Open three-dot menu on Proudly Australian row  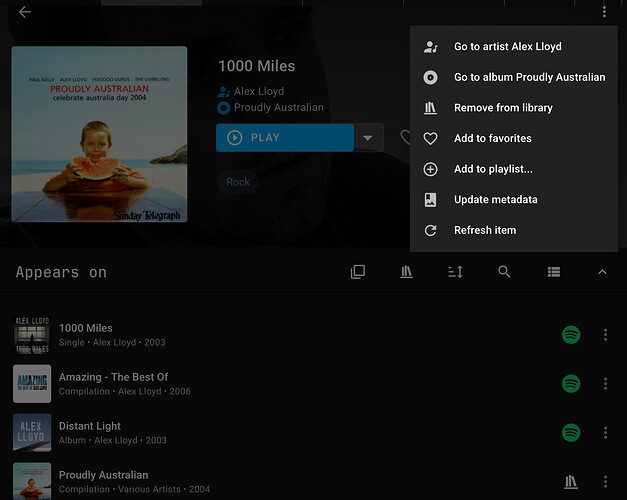tap(605, 482)
